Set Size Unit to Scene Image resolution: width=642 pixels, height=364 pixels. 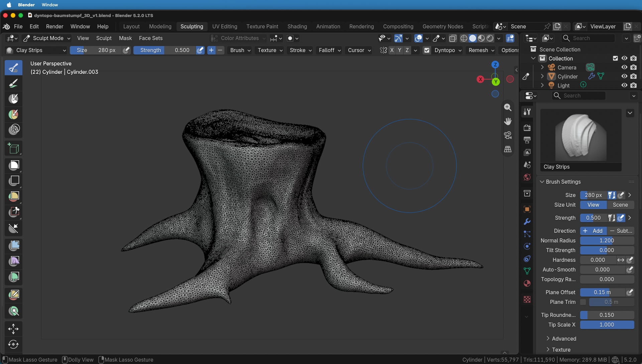[620, 205]
